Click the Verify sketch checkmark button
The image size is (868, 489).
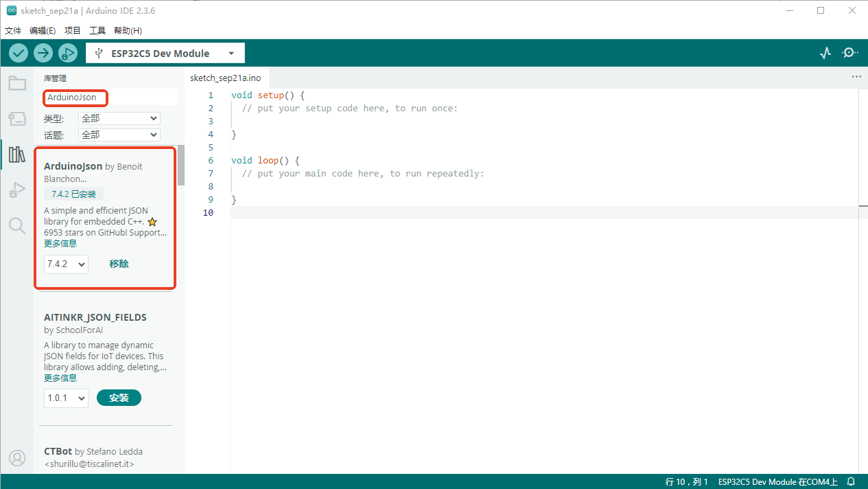(x=19, y=53)
